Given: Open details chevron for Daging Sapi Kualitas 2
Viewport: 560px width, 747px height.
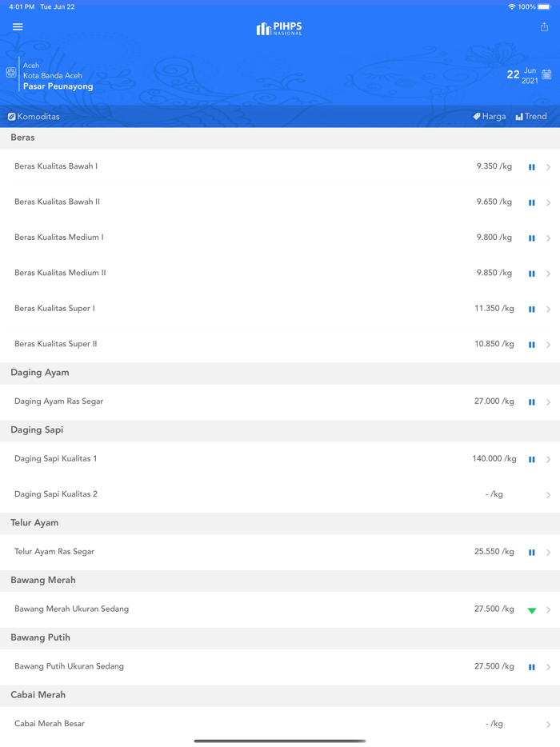Looking at the screenshot, I should coord(549,495).
